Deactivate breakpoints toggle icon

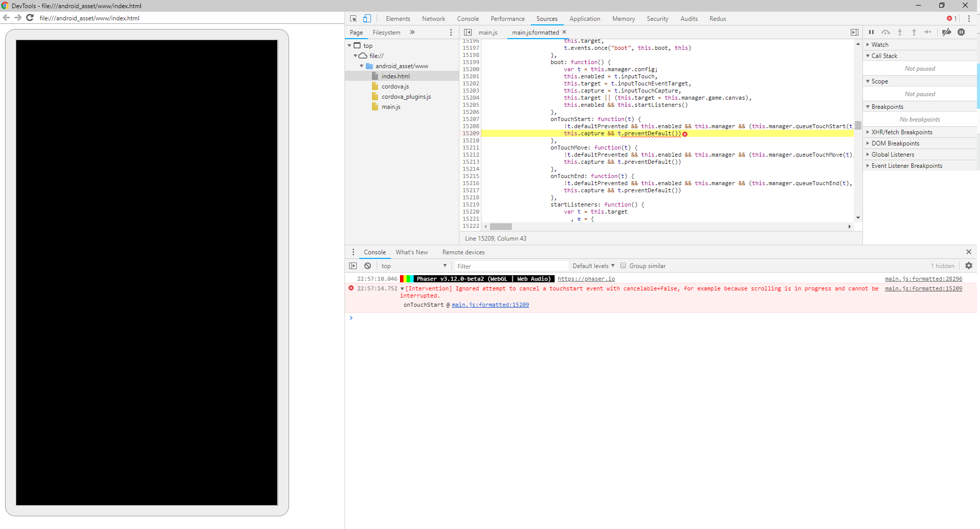click(x=946, y=32)
